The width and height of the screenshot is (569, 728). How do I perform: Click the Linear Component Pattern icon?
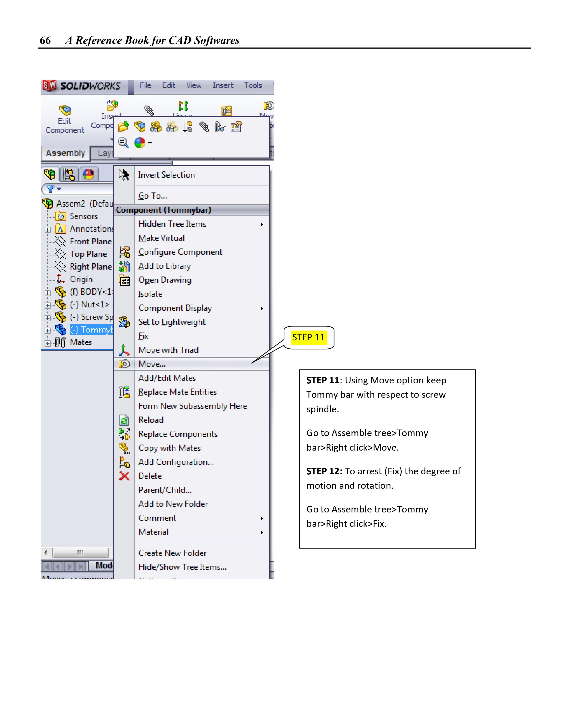pos(183,106)
